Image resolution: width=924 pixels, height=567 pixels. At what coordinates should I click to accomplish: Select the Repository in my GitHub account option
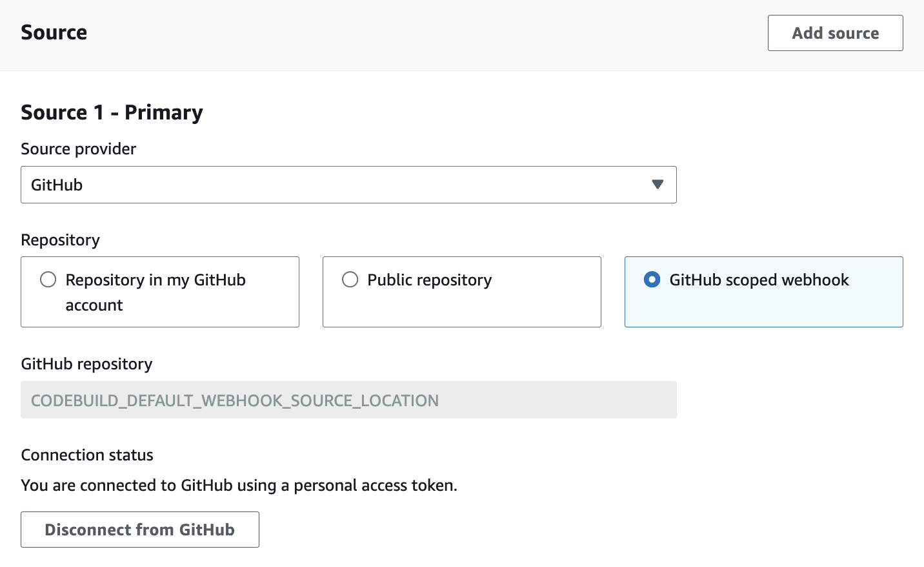(x=48, y=280)
